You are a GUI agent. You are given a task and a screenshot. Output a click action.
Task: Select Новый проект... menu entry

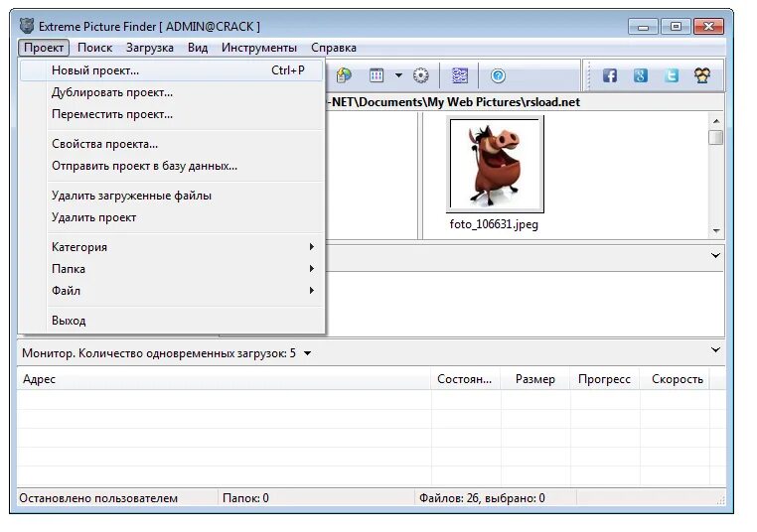point(171,70)
